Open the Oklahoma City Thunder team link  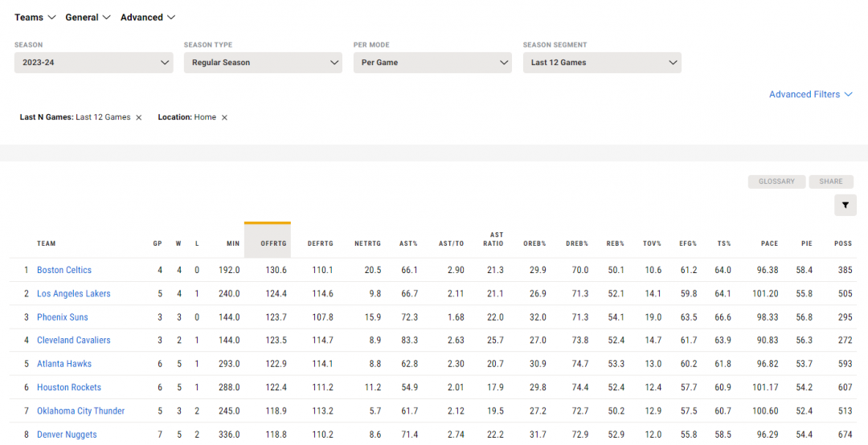tap(81, 410)
